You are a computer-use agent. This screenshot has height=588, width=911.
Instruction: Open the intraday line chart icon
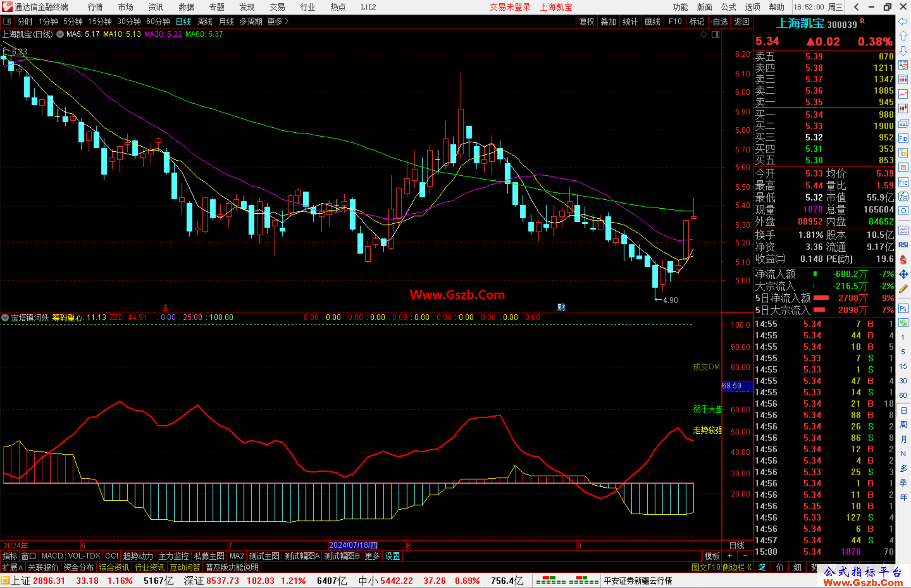[x=903, y=94]
